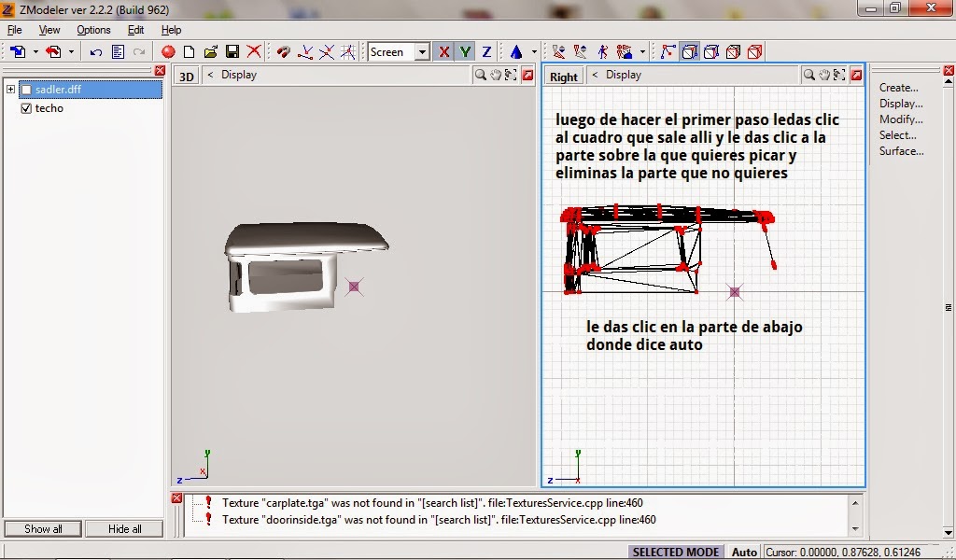Click the Redo arrow icon
956x560 pixels.
tap(139, 51)
